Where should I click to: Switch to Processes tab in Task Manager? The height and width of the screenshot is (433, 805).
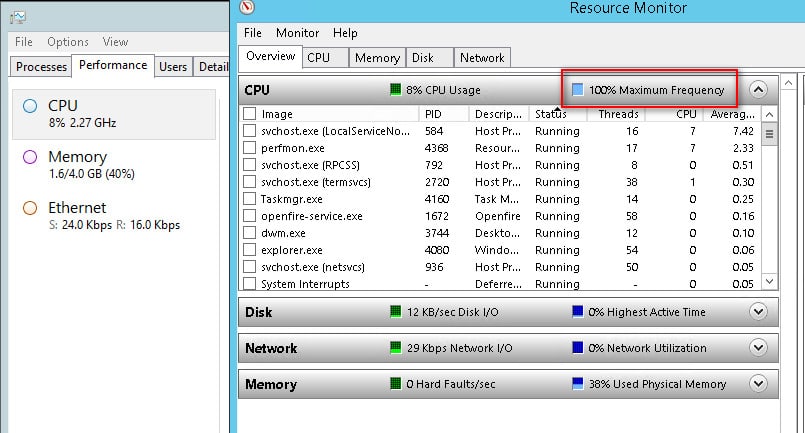[x=41, y=67]
